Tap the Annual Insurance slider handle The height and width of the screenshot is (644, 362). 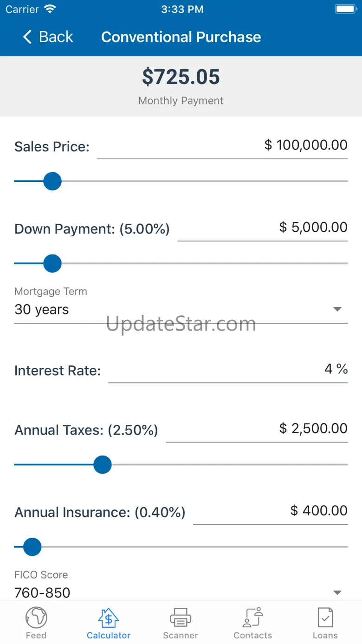(x=32, y=547)
